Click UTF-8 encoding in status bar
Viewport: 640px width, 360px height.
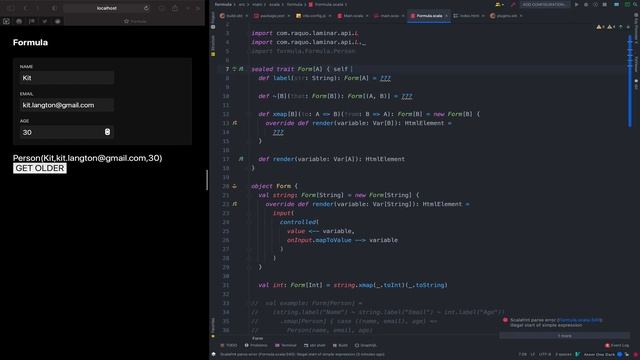[545, 354]
